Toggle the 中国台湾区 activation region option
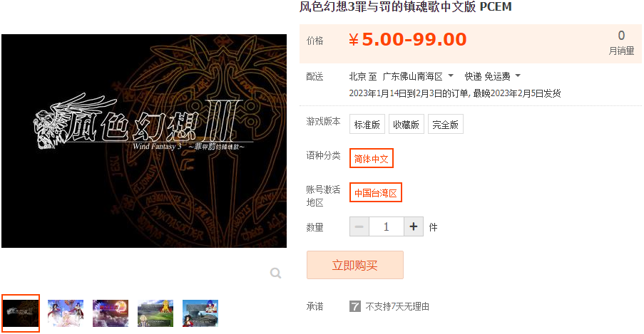Image resolution: width=644 pixels, height=334 pixels. (x=375, y=193)
